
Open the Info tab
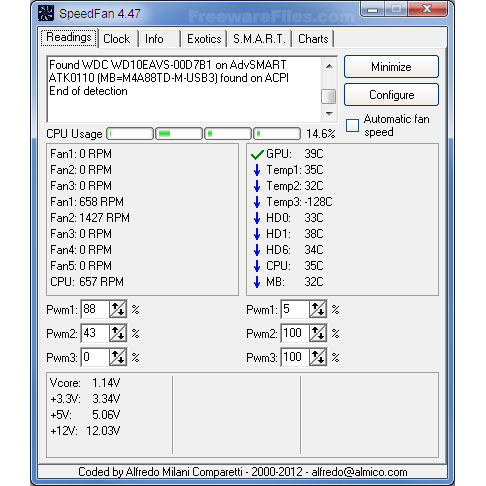pyautogui.click(x=160, y=39)
